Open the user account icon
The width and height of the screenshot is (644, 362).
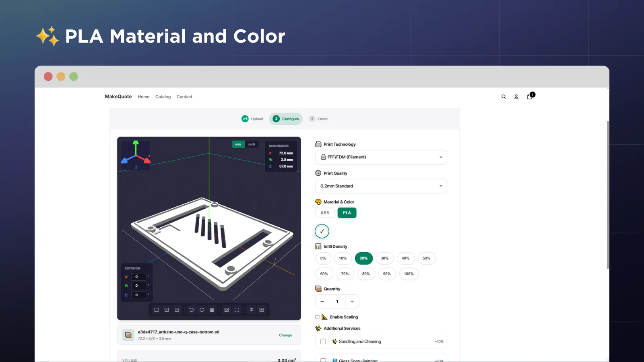tap(516, 97)
